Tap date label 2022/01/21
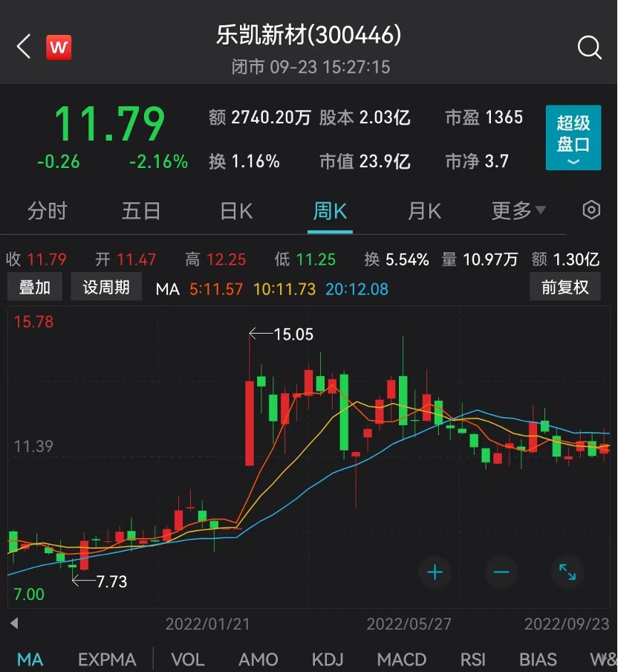This screenshot has height=672, width=618. click(x=208, y=624)
